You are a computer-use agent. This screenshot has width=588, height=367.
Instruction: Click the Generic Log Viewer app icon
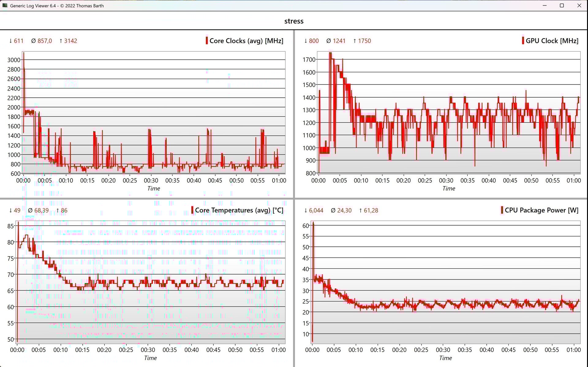click(5, 6)
